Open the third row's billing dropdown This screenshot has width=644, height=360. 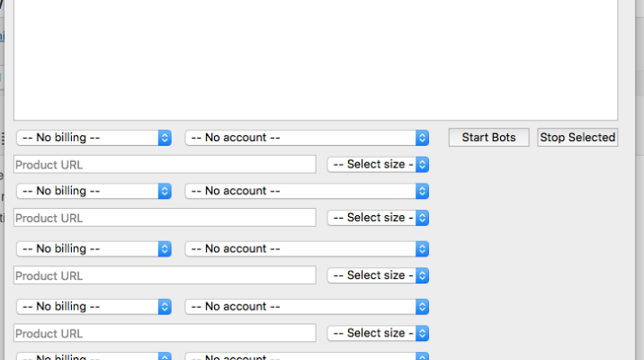(94, 248)
